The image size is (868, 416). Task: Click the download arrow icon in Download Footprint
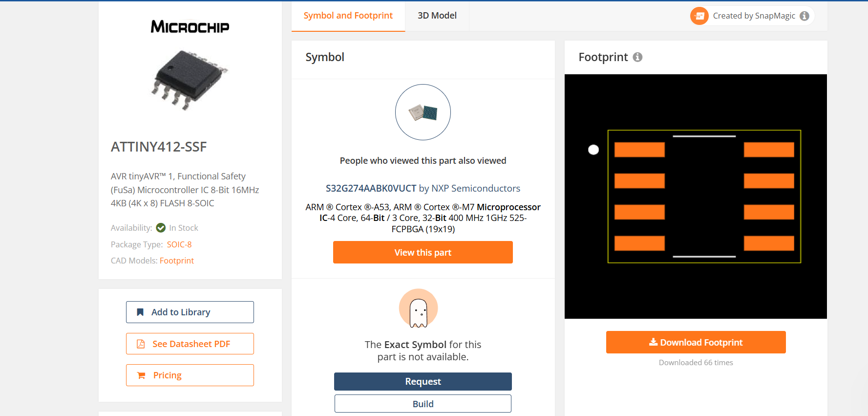pos(653,342)
